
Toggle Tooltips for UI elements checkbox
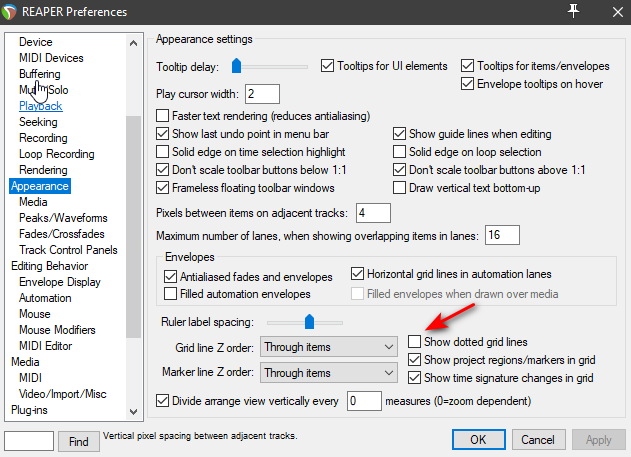click(327, 66)
